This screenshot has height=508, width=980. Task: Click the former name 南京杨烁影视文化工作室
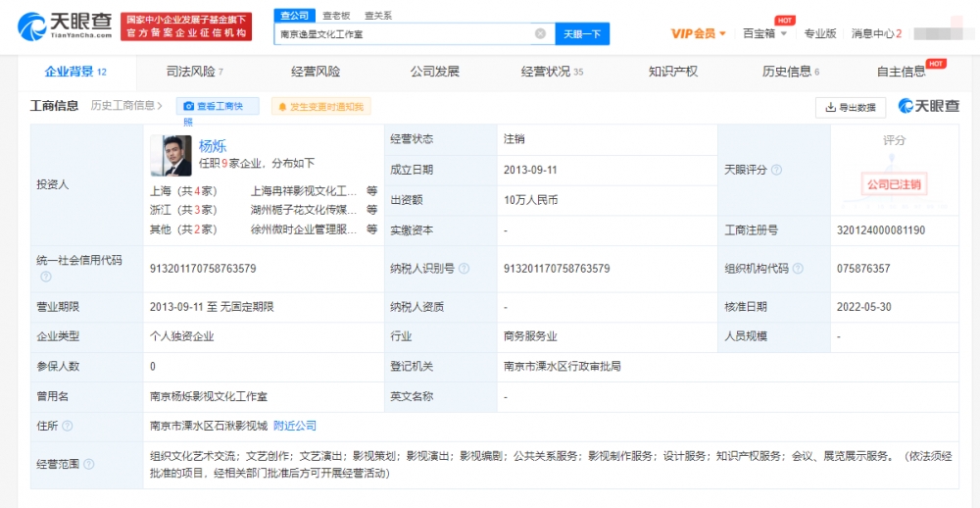(210, 396)
